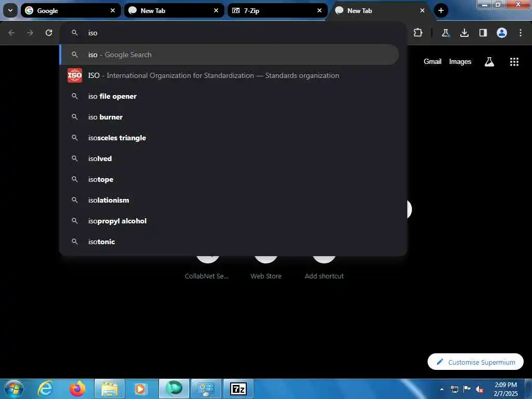532x399 pixels.
Task: Close the first New Tab tab
Action: coord(216,10)
